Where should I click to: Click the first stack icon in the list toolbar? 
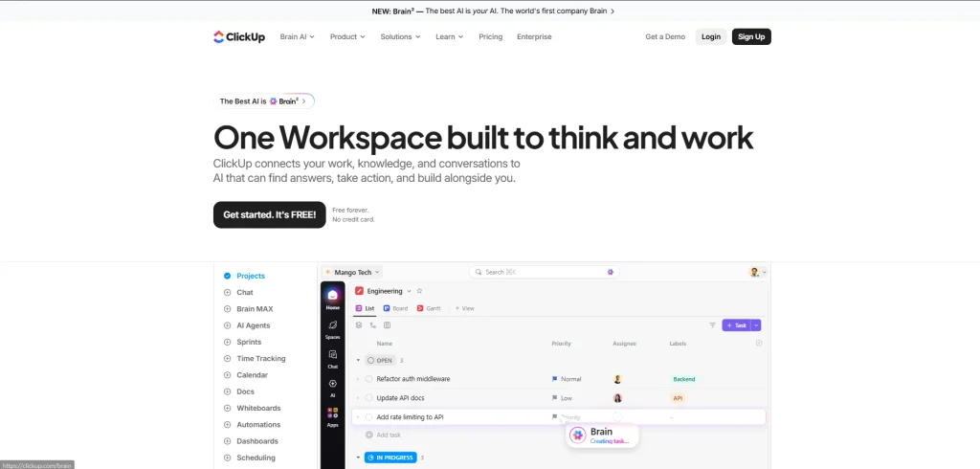click(x=359, y=325)
